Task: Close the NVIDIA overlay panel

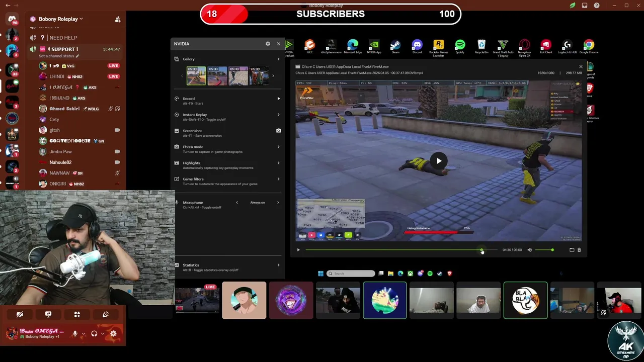Action: 278,44
